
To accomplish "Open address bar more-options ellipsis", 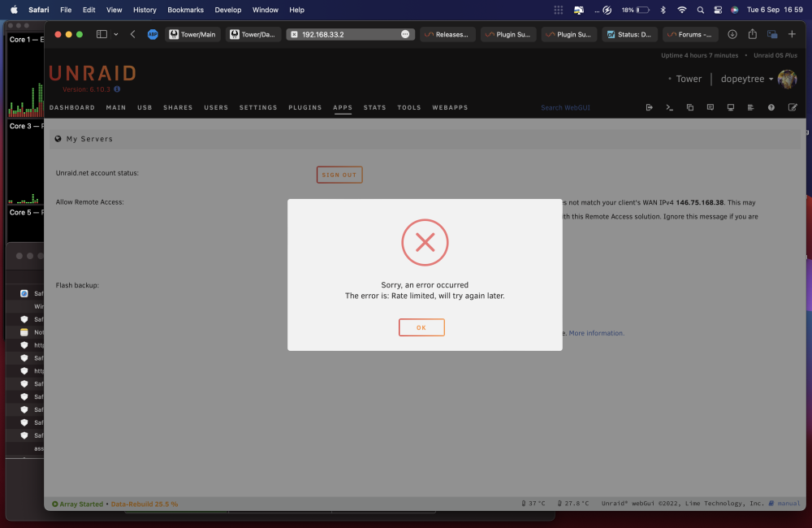I will point(405,34).
